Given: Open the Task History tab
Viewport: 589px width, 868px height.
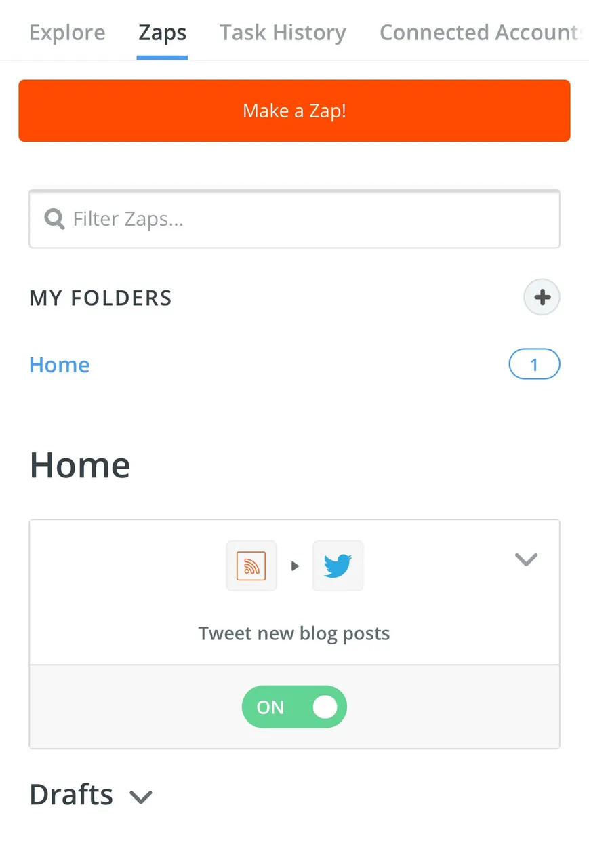Looking at the screenshot, I should [283, 32].
